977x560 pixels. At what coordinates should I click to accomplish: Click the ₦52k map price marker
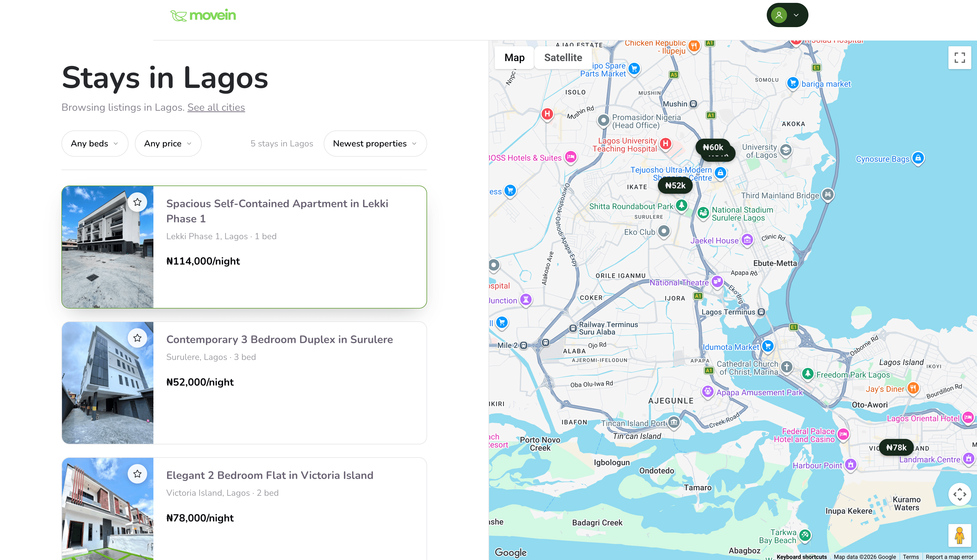(675, 186)
